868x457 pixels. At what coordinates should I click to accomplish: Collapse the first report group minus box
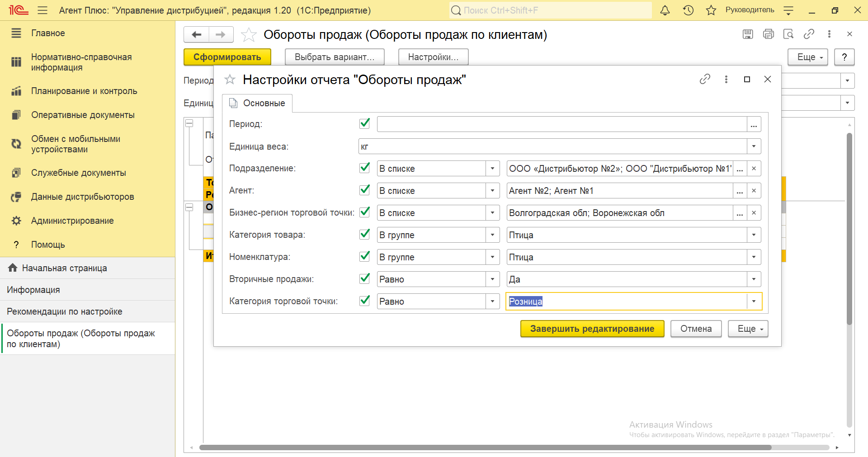pyautogui.click(x=189, y=123)
